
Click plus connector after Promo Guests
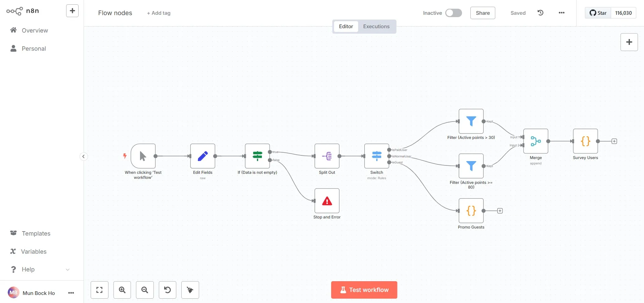[x=500, y=211]
